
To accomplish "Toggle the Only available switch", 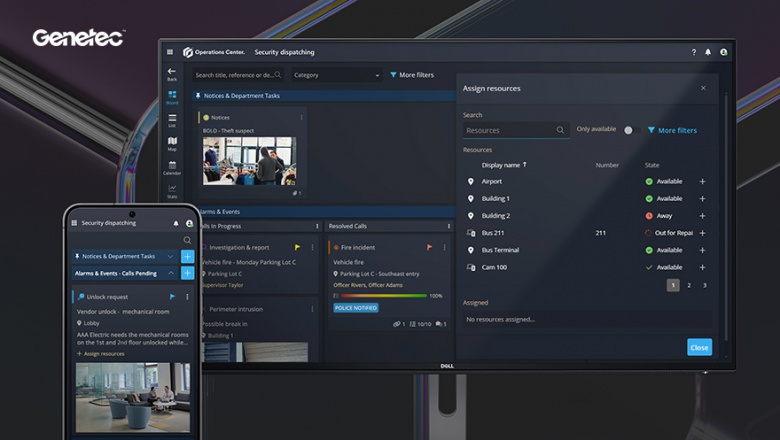I will 627,130.
